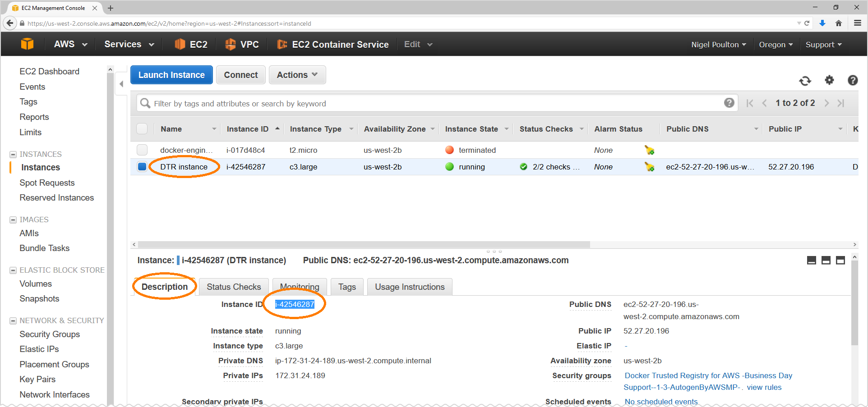Viewport: 868px width, 407px height.
Task: Click the Launch Instance button
Action: 171,75
